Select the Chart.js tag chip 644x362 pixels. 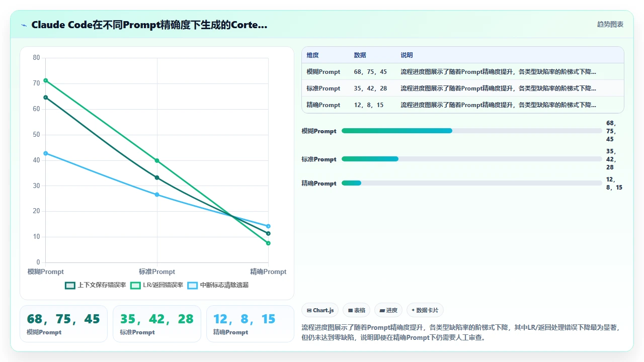click(320, 310)
